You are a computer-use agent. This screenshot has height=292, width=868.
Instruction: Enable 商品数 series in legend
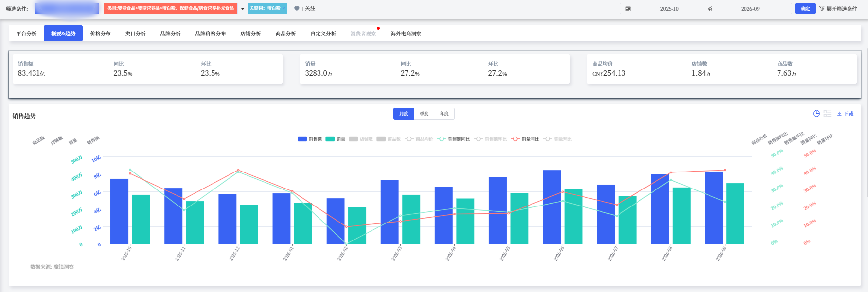(389, 139)
